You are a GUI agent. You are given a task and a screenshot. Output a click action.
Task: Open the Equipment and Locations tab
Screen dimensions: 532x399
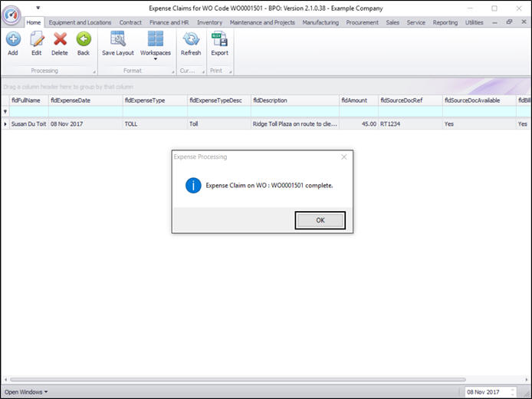coord(80,22)
